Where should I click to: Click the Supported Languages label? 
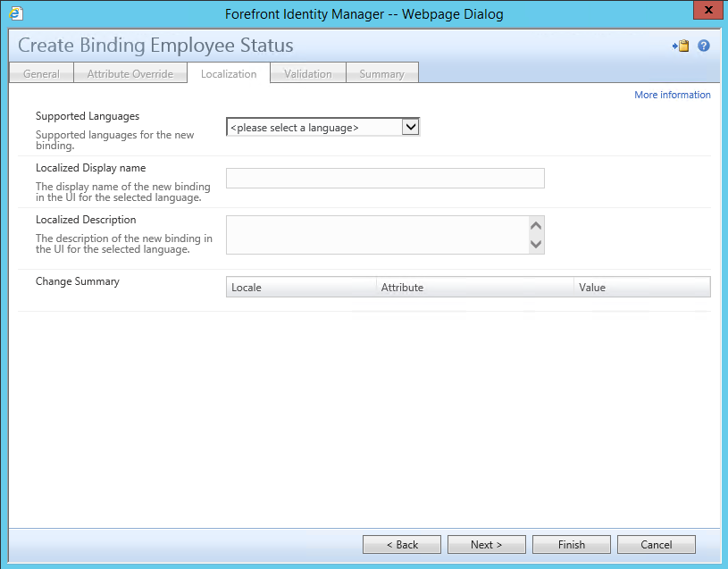pos(88,116)
